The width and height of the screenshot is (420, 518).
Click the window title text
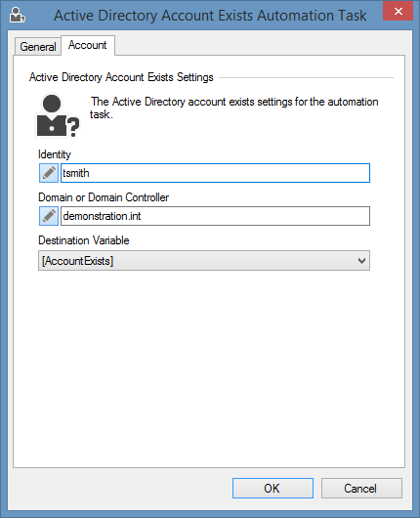tap(210, 16)
